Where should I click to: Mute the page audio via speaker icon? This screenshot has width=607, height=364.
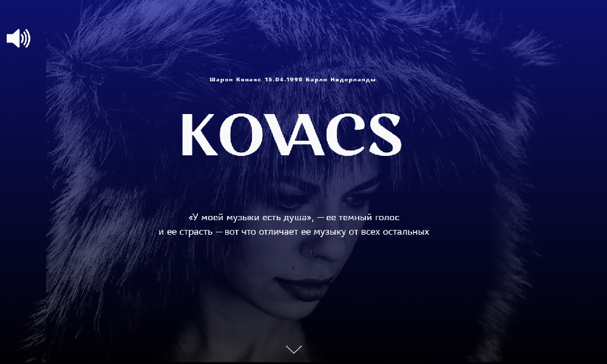pos(18,38)
